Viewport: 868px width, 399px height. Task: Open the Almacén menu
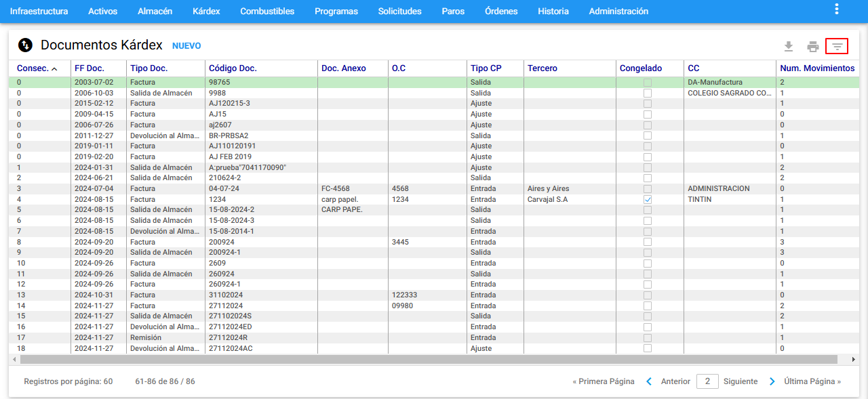[x=155, y=12]
